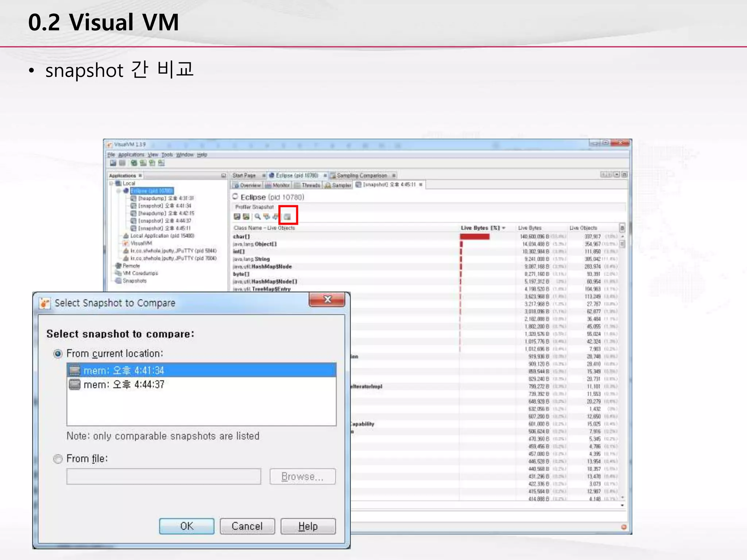
Task: Click the compare snapshots icon in snapshot toolbar
Action: (288, 217)
